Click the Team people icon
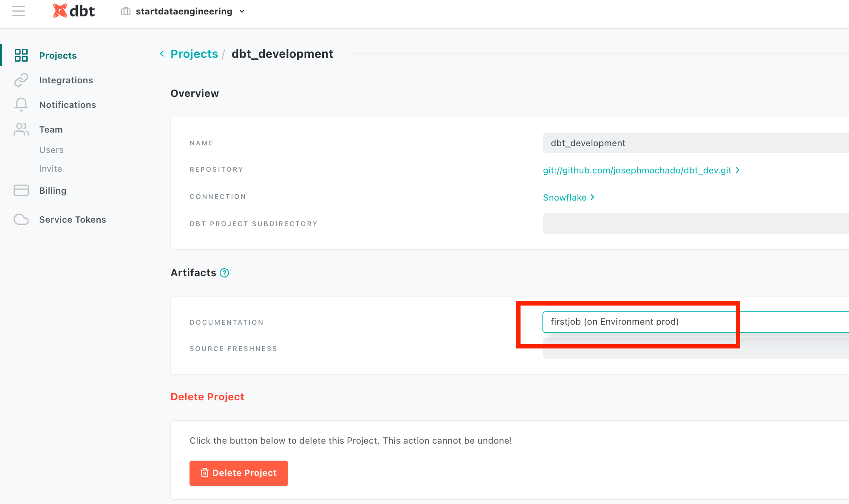 pos(21,129)
